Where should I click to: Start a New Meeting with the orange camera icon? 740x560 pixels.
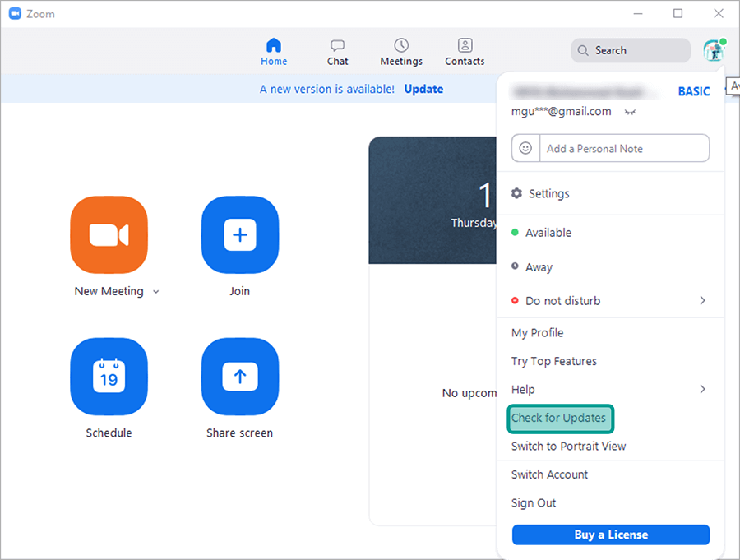pyautogui.click(x=109, y=234)
